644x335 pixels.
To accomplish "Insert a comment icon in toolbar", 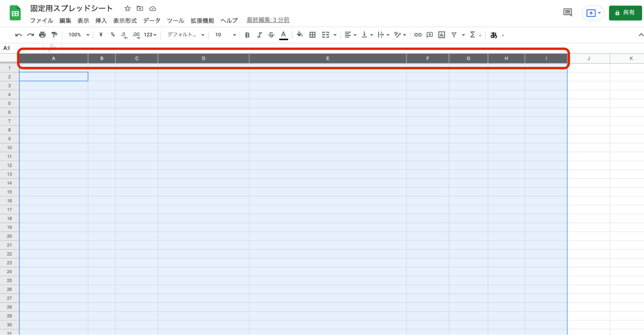I will pos(430,35).
